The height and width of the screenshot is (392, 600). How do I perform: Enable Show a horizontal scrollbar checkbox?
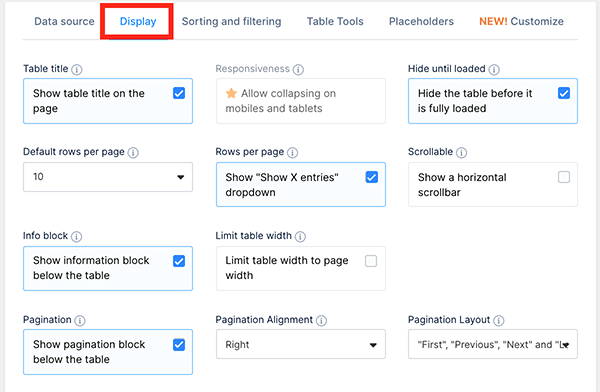[564, 177]
